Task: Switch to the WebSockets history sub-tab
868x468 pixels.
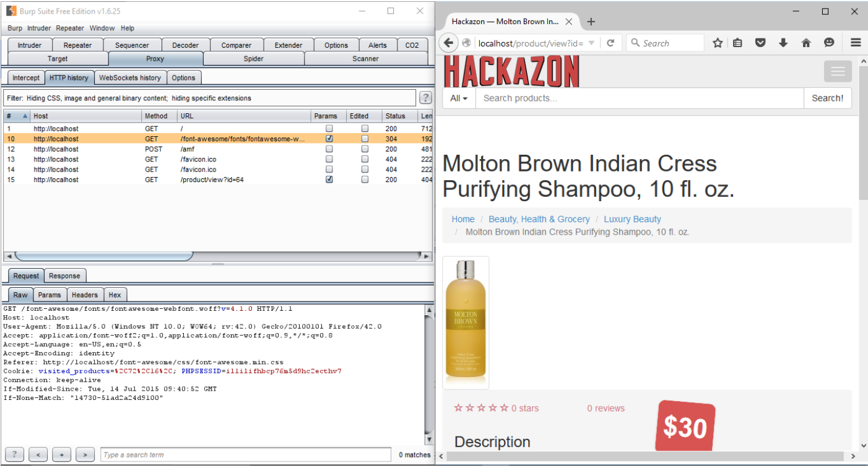Action: [x=130, y=77]
